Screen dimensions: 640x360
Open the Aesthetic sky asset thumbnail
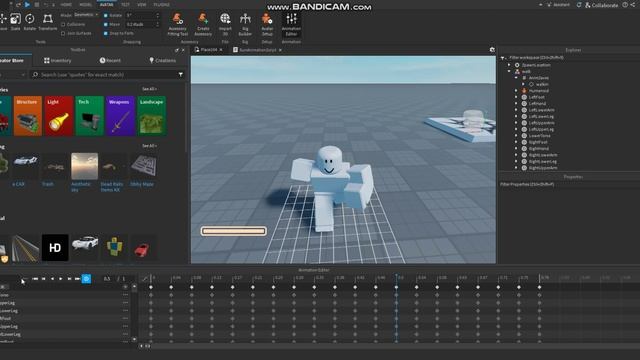(x=84, y=166)
